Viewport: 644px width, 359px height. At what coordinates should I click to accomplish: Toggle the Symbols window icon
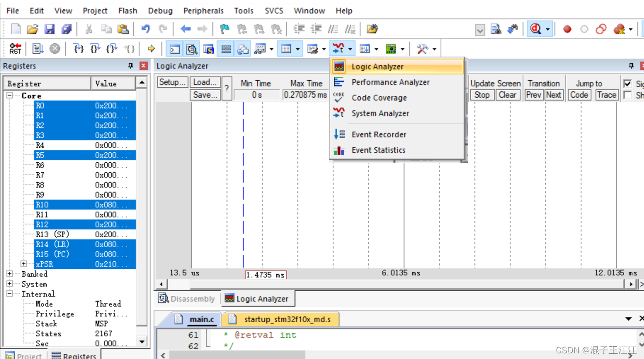(209, 49)
